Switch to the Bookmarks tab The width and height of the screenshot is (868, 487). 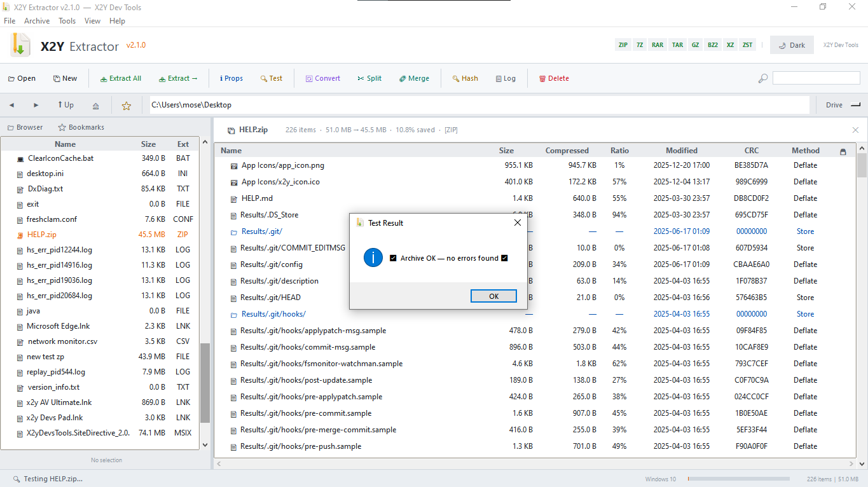click(81, 127)
